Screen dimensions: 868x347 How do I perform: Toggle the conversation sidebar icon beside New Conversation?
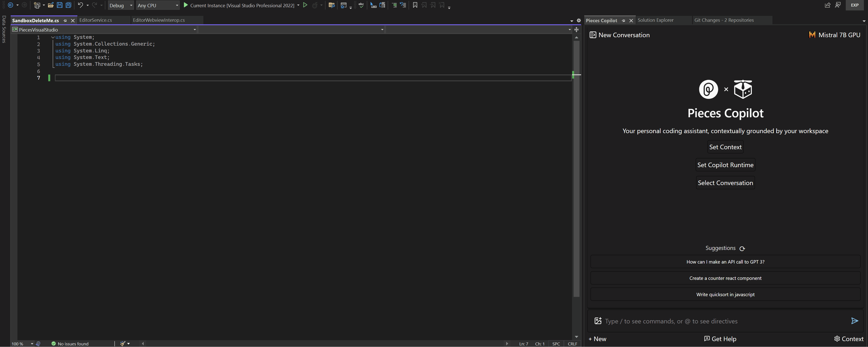point(593,35)
